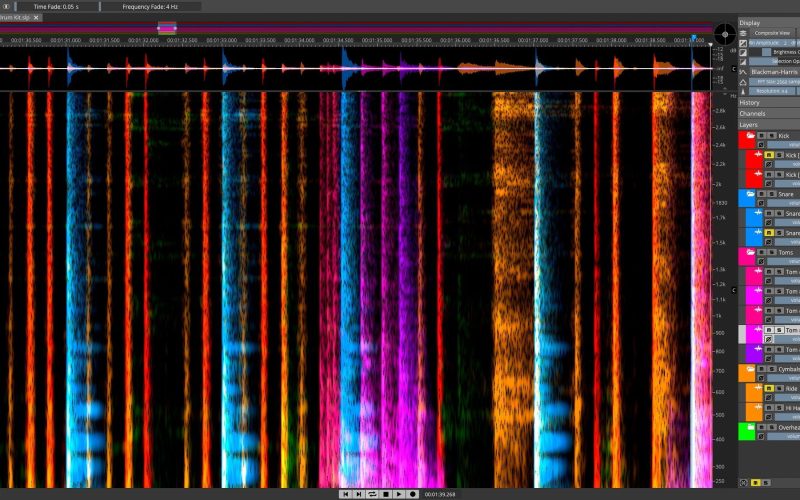The image size is (800, 500).
Task: Expand the History panel
Action: (769, 103)
